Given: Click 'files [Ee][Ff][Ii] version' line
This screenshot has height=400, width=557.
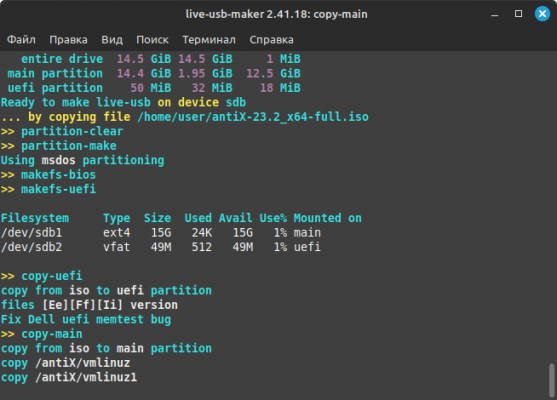Looking at the screenshot, I should 89,305.
